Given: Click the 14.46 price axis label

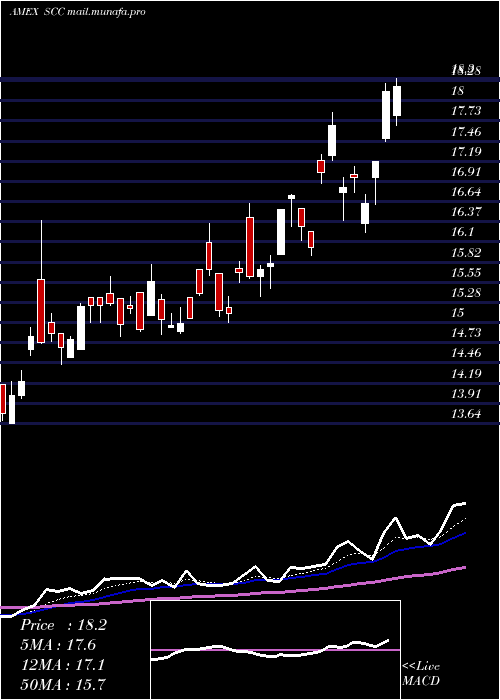Looking at the screenshot, I should (x=466, y=353).
